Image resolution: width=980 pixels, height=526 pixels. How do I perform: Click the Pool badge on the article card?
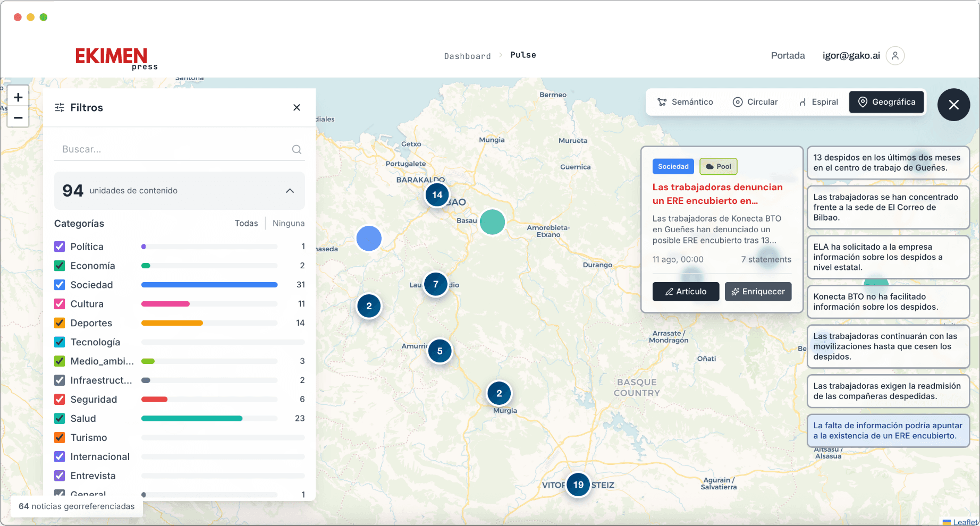(718, 166)
